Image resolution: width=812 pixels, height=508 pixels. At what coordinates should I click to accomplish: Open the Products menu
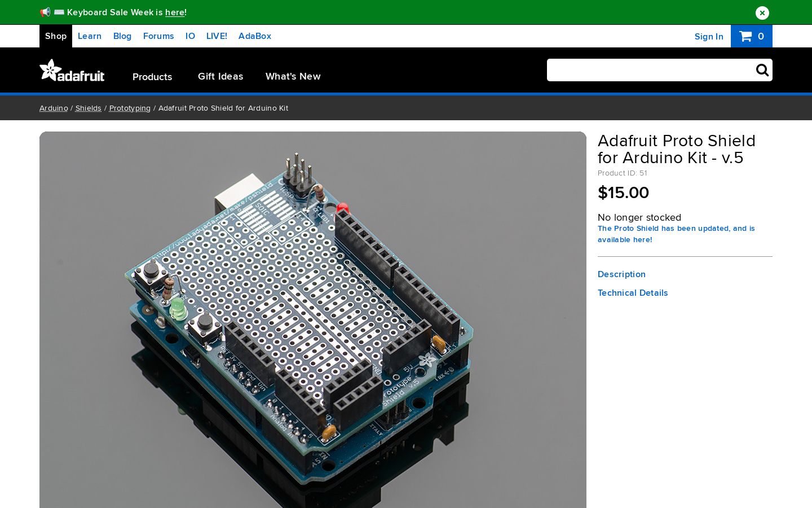[x=152, y=77]
